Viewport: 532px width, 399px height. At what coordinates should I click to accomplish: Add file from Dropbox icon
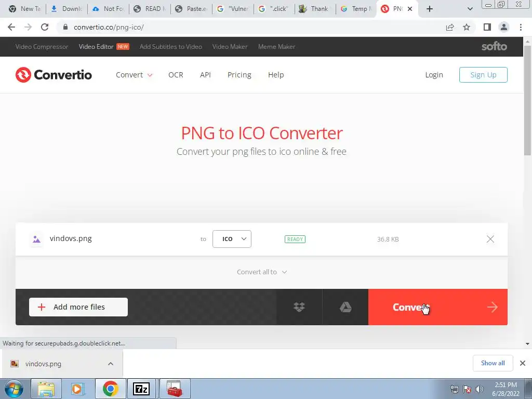(x=299, y=307)
